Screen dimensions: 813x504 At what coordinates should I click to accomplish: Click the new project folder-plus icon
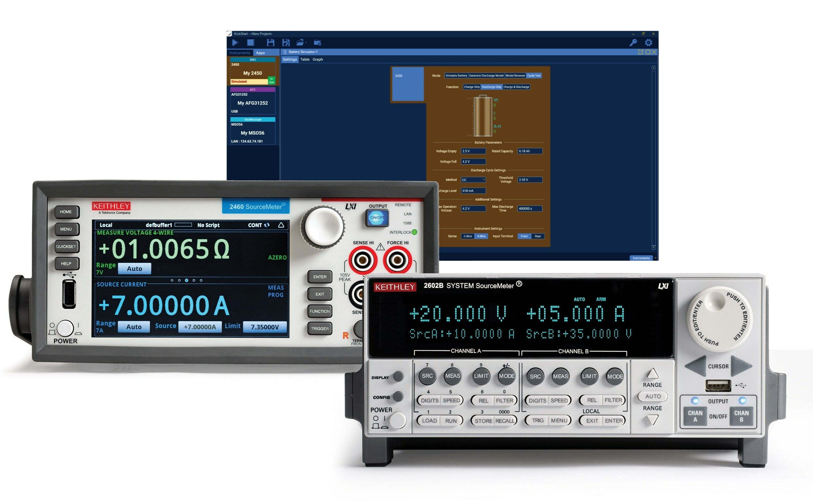317,42
